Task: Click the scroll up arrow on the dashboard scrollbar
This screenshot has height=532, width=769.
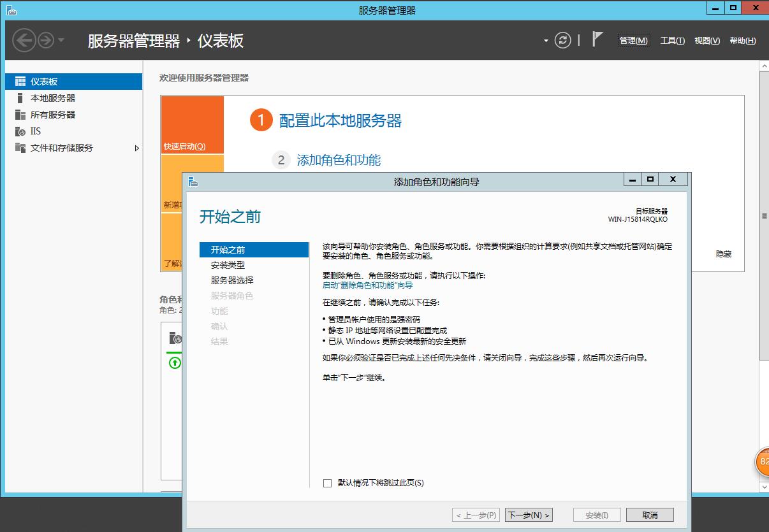Action: click(x=764, y=66)
